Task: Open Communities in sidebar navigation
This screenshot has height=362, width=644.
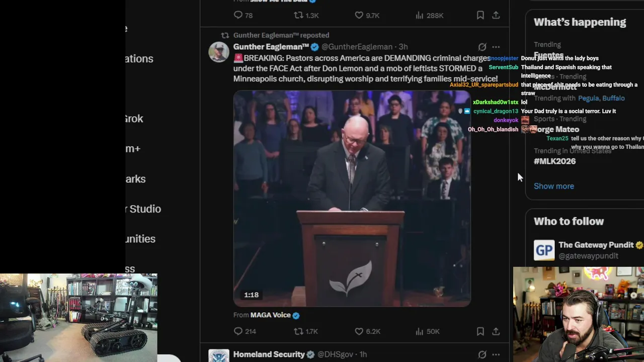Action: click(140, 239)
